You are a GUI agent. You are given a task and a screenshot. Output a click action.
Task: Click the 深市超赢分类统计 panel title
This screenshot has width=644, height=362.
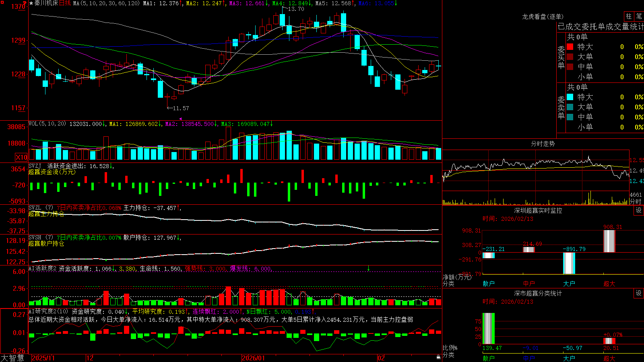click(538, 293)
